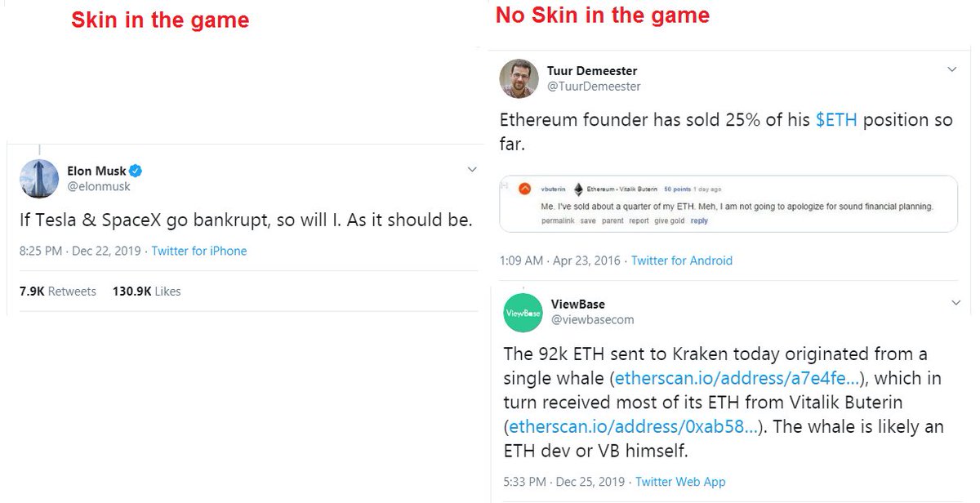Click the @TuurDemeester handle
Image resolution: width=980 pixels, height=503 pixels.
point(594,86)
